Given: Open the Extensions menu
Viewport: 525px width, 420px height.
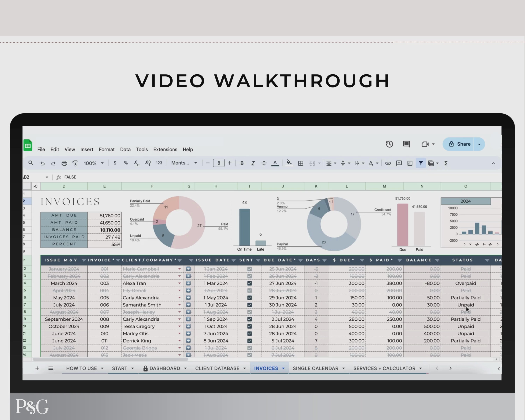Looking at the screenshot, I should tap(165, 149).
